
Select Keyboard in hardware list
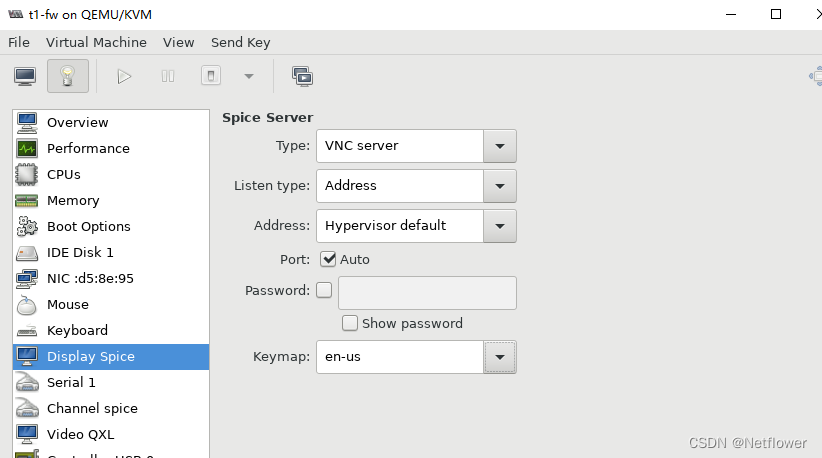point(111,331)
